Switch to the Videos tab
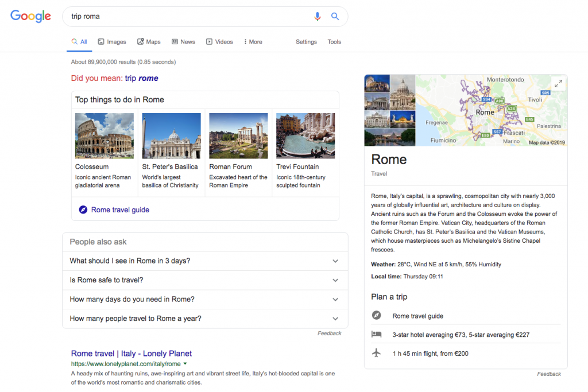Image resolution: width=588 pixels, height=392 pixels. point(220,41)
